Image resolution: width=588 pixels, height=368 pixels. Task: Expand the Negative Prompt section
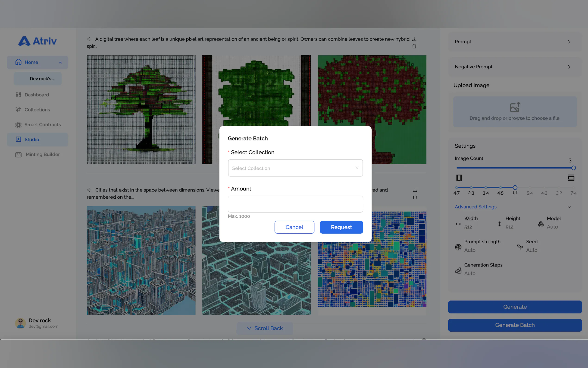569,67
